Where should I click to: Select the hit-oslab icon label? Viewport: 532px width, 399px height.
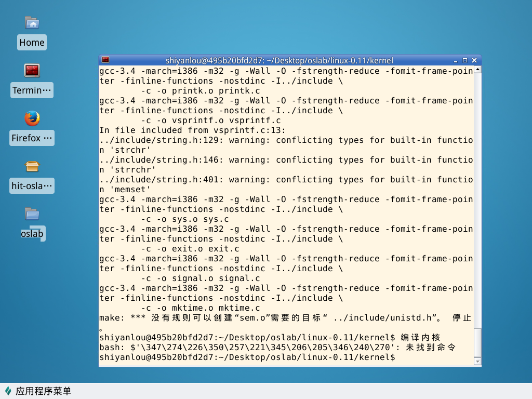[x=32, y=186]
